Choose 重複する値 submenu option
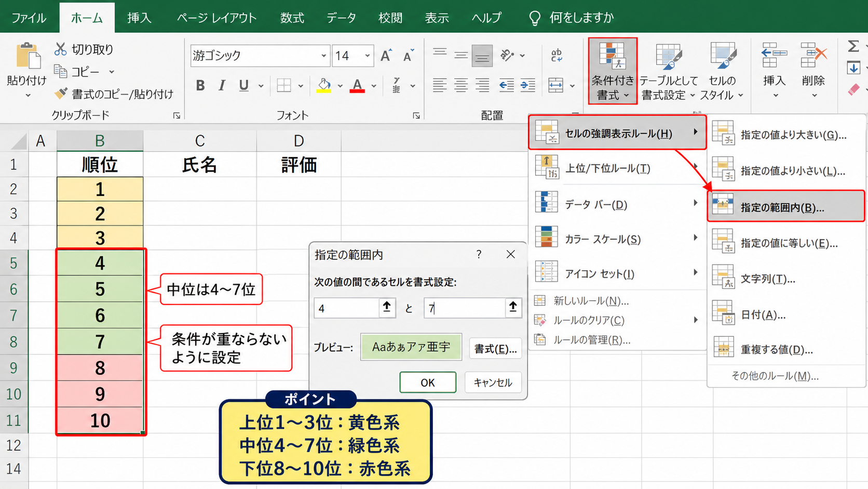Image resolution: width=868 pixels, height=489 pixels. [x=785, y=349]
